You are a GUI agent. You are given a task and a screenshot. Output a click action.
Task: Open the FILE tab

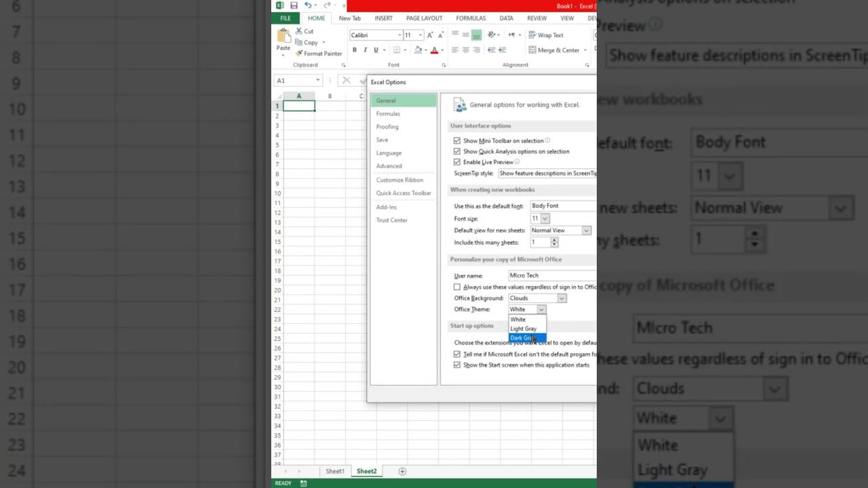click(285, 18)
